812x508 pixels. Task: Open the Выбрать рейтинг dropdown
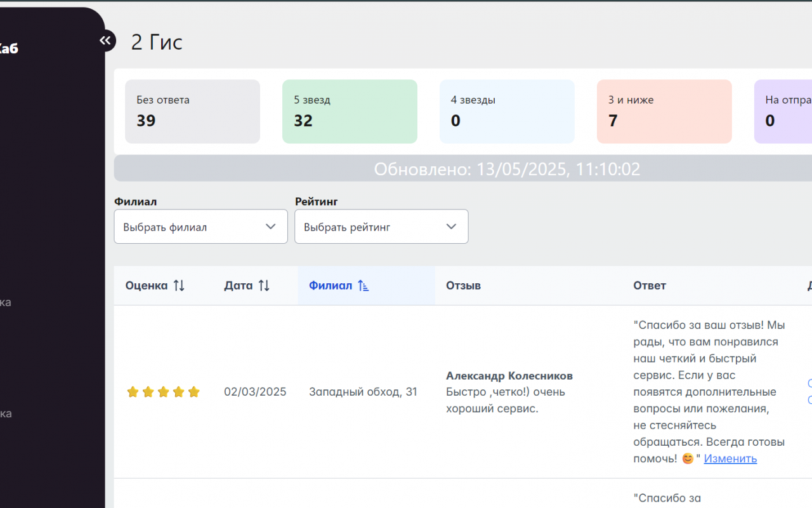point(381,227)
